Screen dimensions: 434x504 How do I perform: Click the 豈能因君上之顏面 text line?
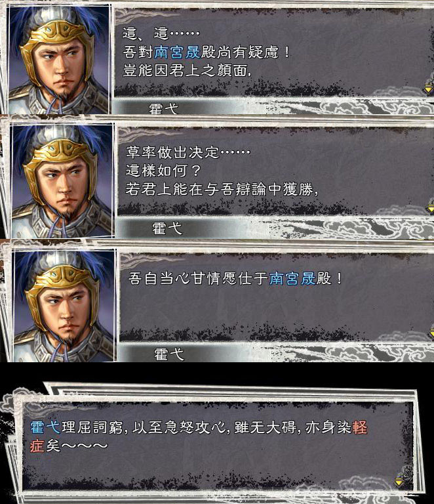[x=186, y=70]
